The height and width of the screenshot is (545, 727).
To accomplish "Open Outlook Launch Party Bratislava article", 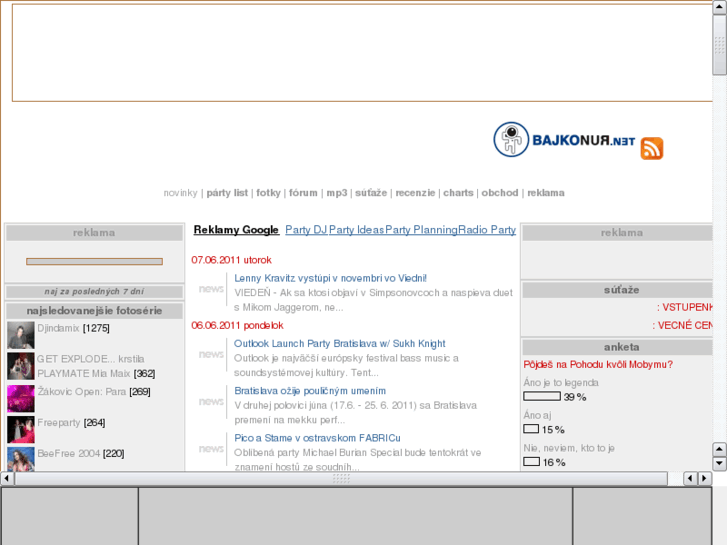I will tap(339, 343).
